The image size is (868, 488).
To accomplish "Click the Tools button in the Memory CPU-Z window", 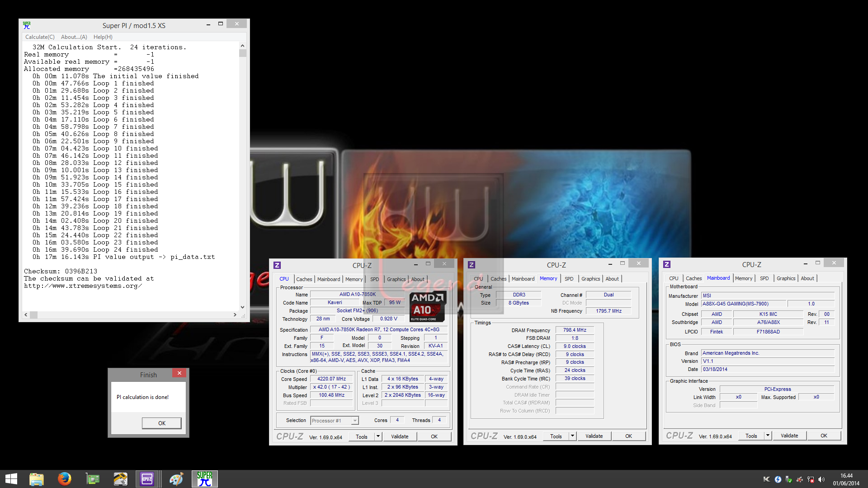I will pyautogui.click(x=556, y=436).
